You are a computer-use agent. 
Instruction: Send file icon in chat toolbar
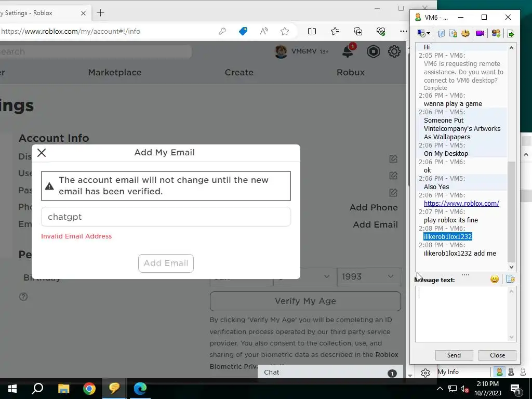coord(511,33)
